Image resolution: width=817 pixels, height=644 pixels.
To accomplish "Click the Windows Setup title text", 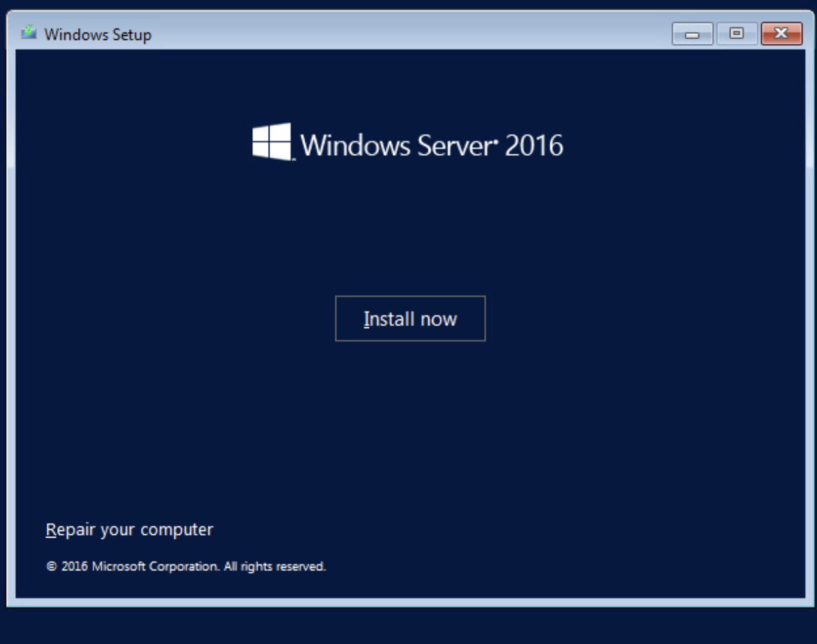I will pyautogui.click(x=98, y=35).
